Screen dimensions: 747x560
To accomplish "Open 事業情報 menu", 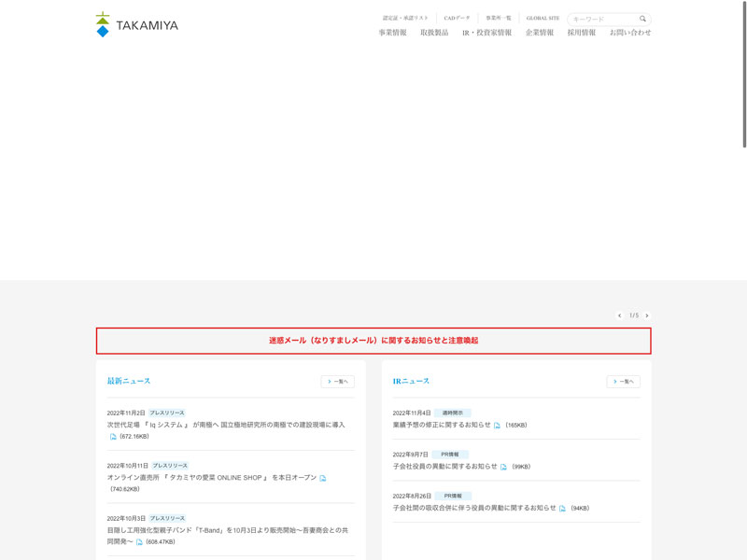I will click(392, 33).
